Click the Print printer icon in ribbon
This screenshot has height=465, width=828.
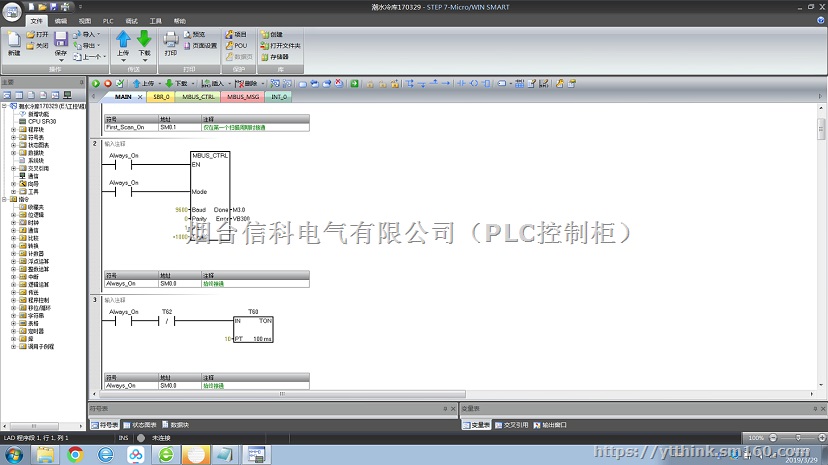[x=171, y=40]
